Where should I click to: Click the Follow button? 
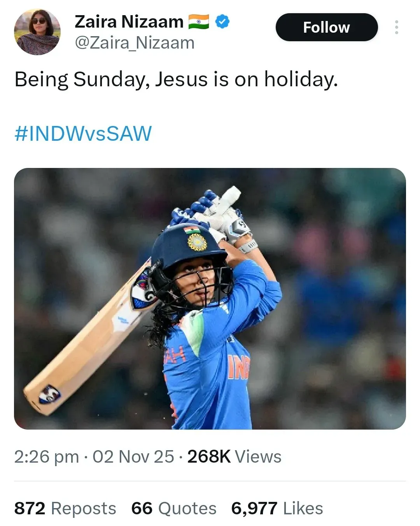point(327,27)
